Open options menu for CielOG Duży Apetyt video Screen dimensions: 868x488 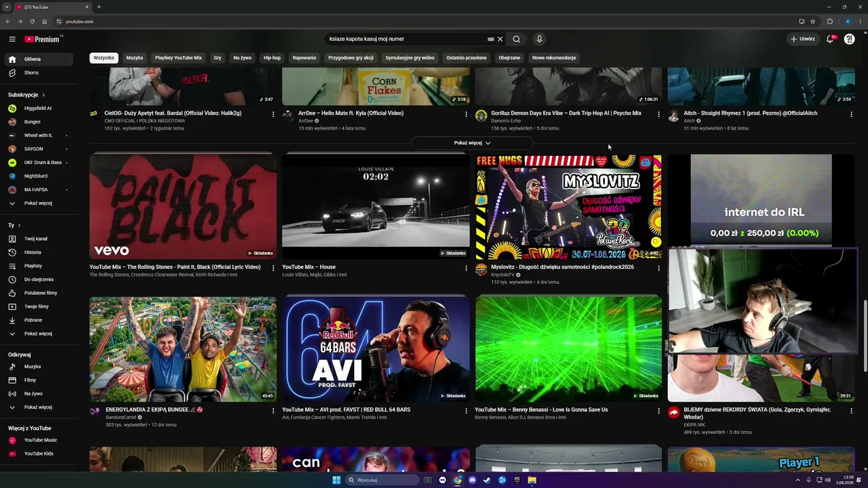tap(273, 115)
